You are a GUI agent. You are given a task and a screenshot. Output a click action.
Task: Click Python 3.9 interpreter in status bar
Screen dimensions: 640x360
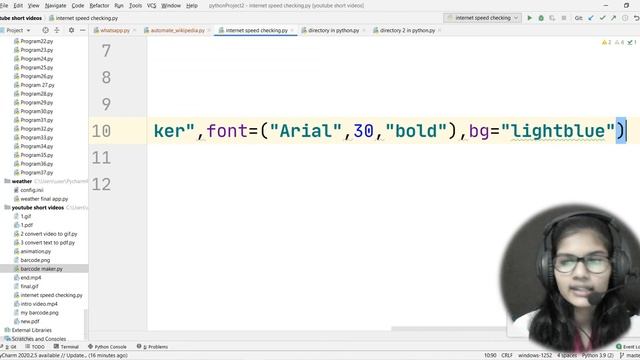(x=598, y=356)
